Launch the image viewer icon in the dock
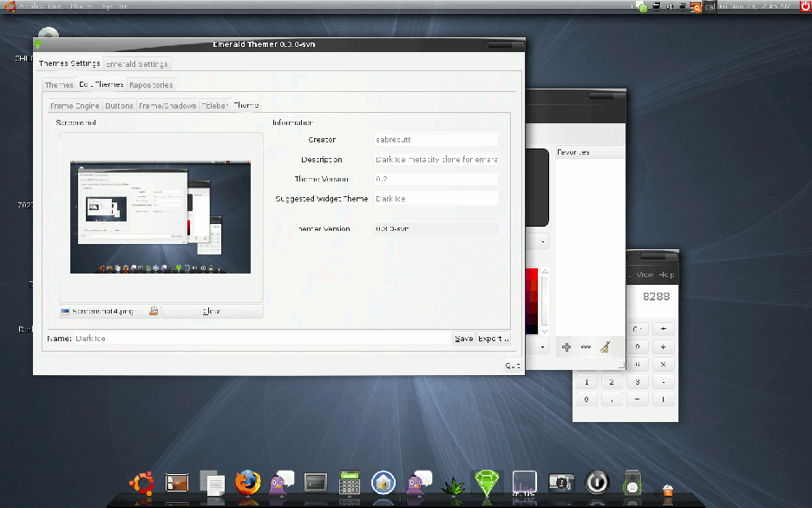 tap(177, 483)
